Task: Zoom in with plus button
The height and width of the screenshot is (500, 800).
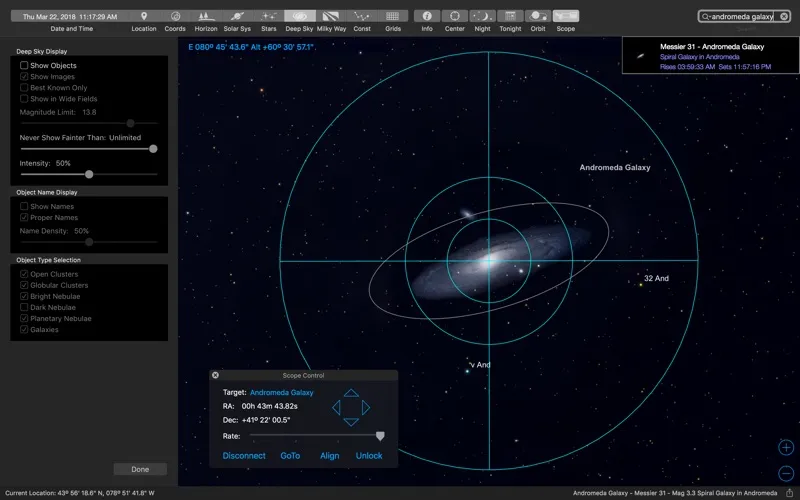Action: click(x=786, y=447)
